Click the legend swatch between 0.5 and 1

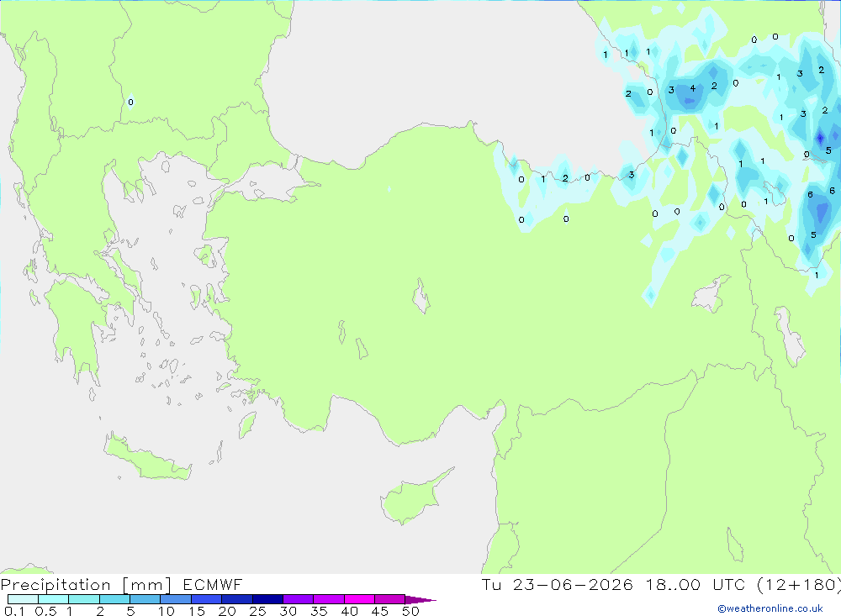[x=54, y=599]
